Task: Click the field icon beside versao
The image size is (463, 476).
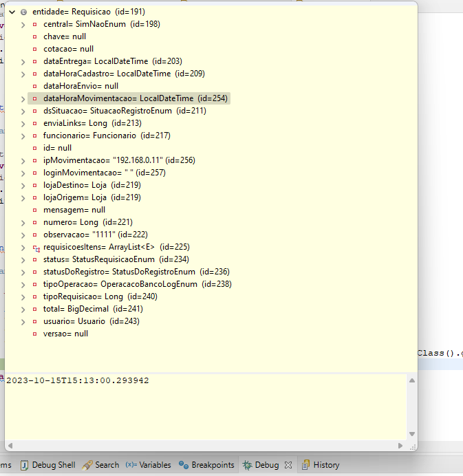Action: pyautogui.click(x=35, y=334)
